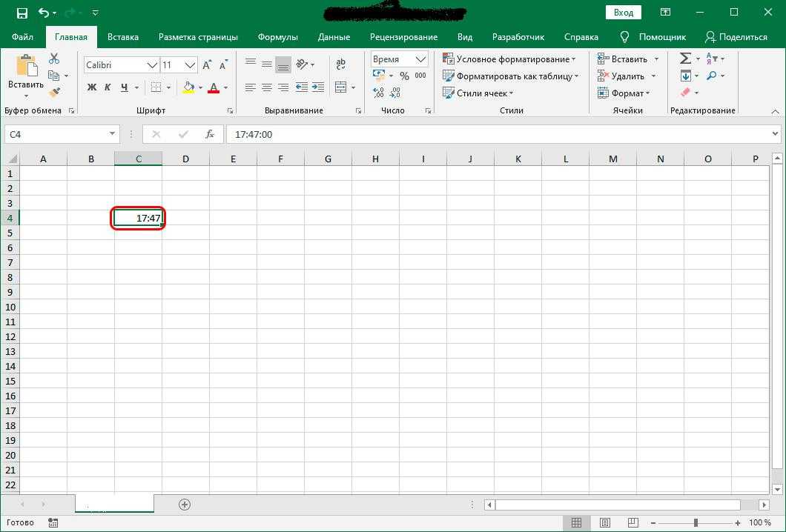
Task: Click the font color red swatch (A)
Action: pos(214,87)
